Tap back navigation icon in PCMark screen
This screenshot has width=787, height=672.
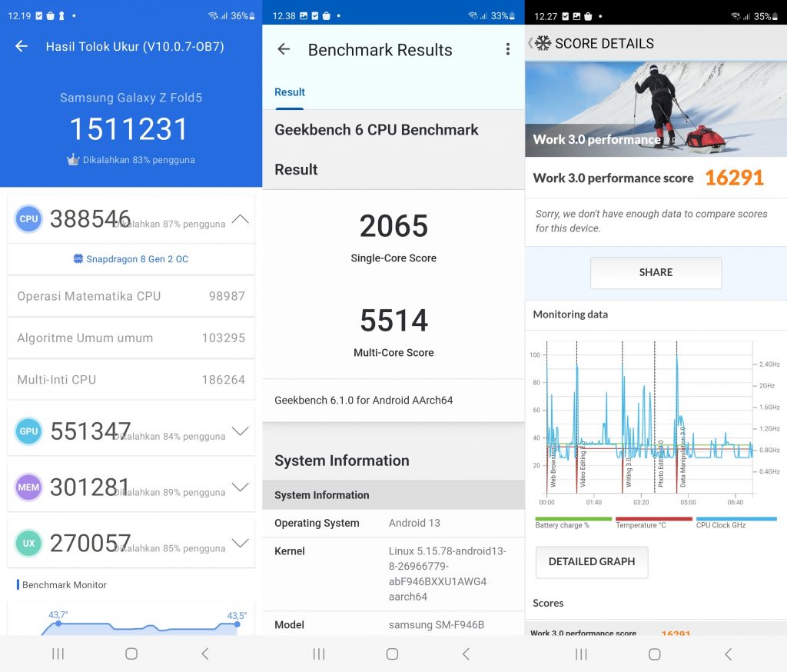tap(729, 654)
